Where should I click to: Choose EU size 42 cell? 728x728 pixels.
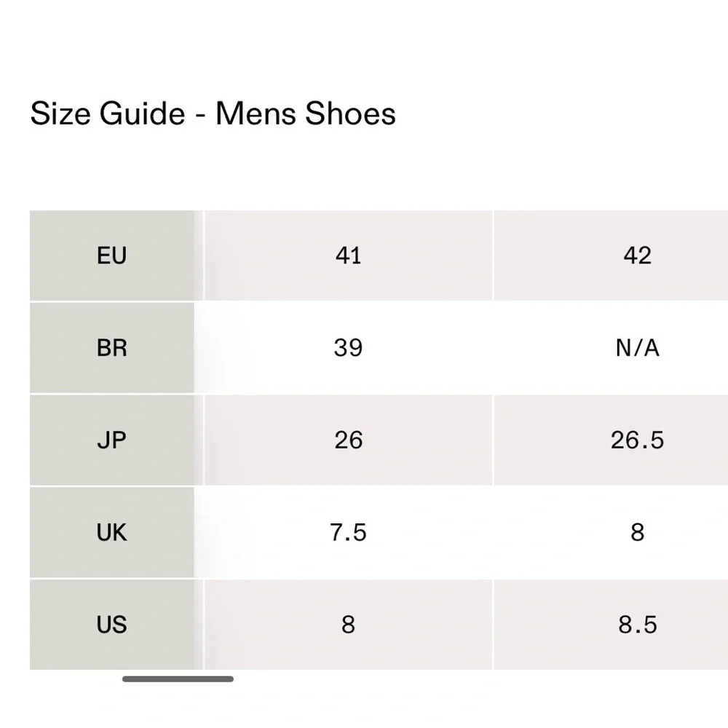[637, 256]
